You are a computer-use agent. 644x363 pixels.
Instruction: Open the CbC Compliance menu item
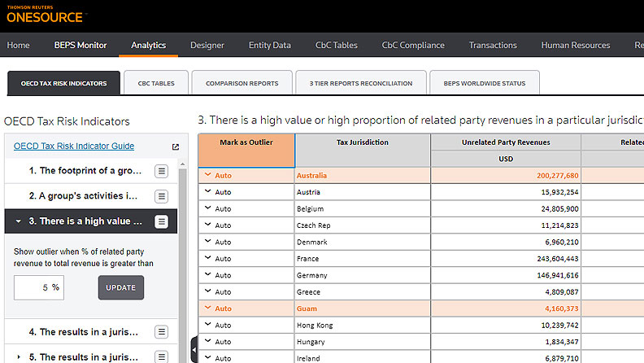point(413,46)
